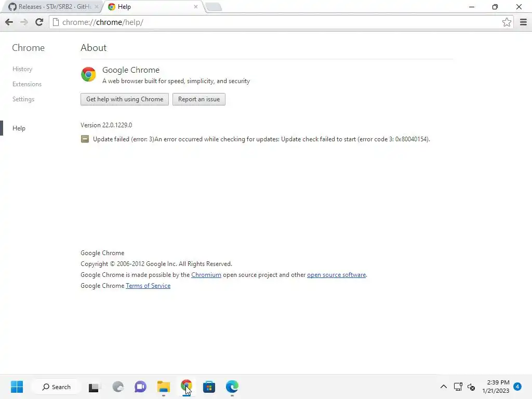Open Task View on the taskbar
Image resolution: width=532 pixels, height=399 pixels.
(94, 387)
